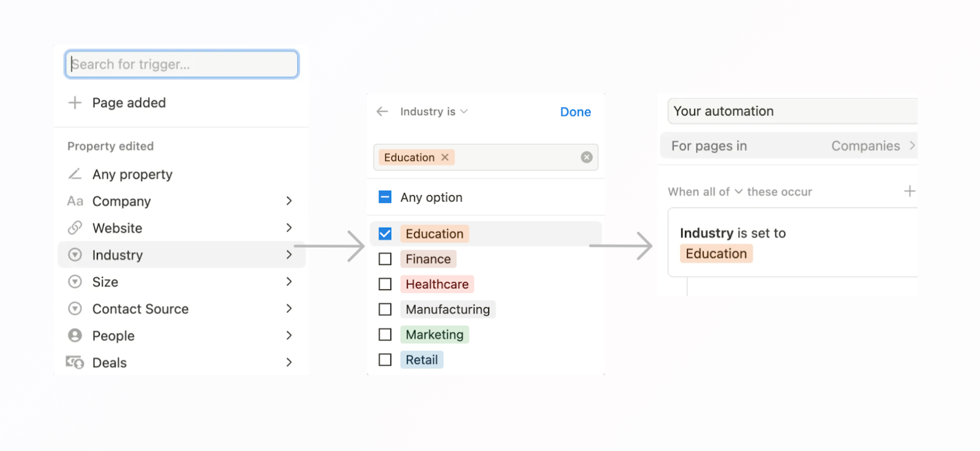Choose the Industry property row
This screenshot has width=980, height=451.
point(181,255)
